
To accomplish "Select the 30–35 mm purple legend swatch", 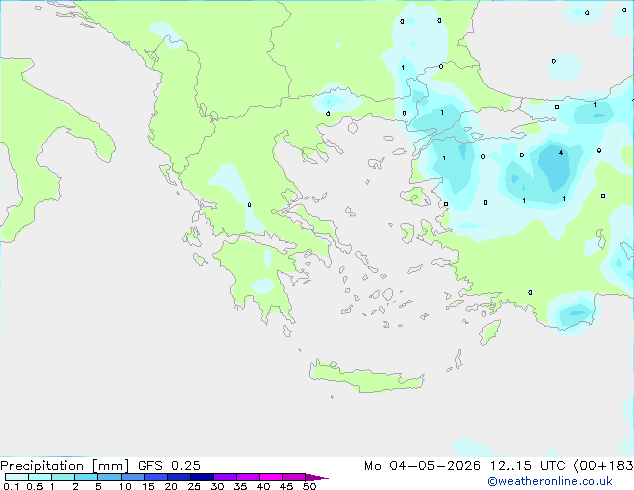I will 225,477.
